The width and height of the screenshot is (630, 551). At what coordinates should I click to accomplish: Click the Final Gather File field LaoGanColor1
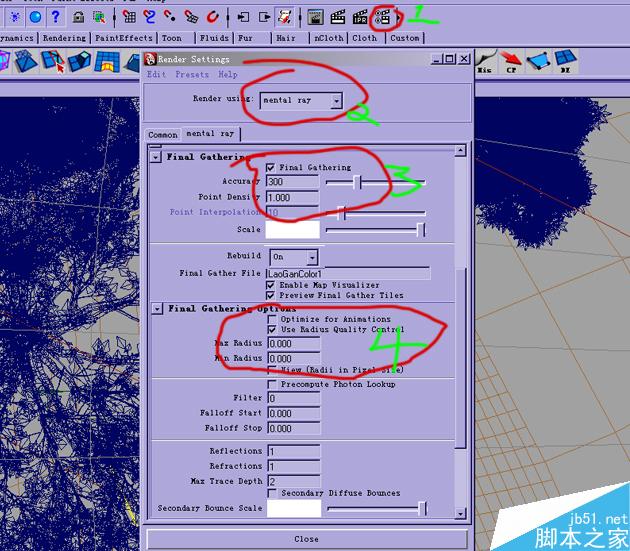pos(348,274)
